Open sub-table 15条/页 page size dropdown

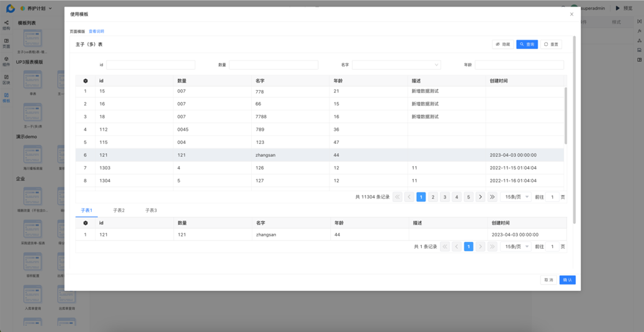516,246
